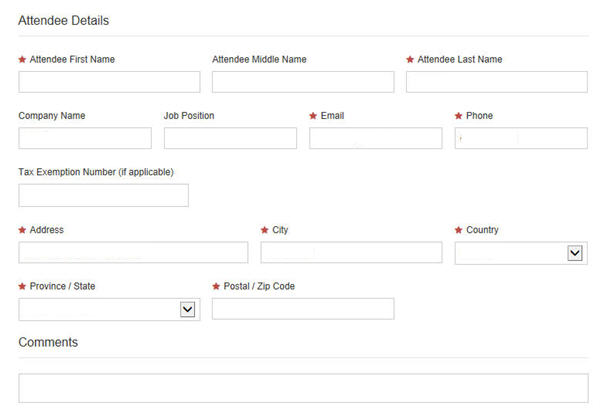Click the red asterisk next to City
Screen dimensions: 600x412
[x=265, y=230]
